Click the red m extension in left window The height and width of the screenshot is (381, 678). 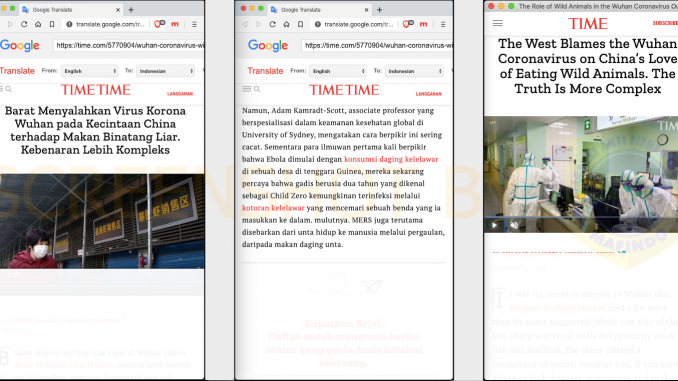(x=175, y=24)
